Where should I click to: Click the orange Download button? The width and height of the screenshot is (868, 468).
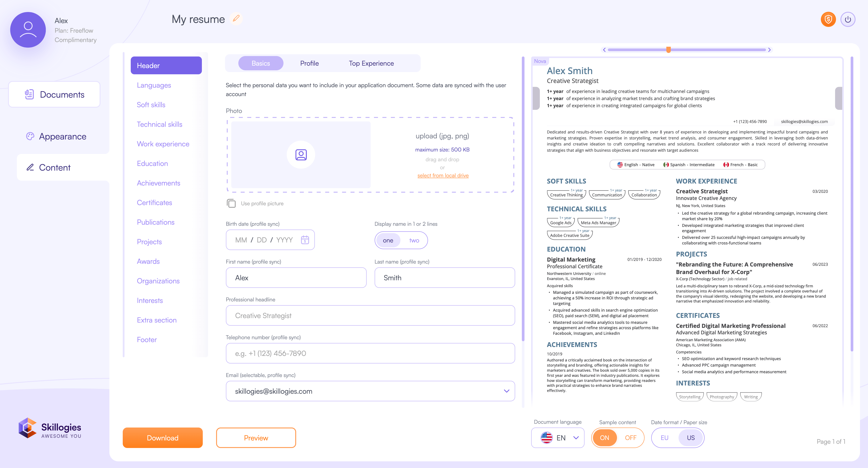162,438
